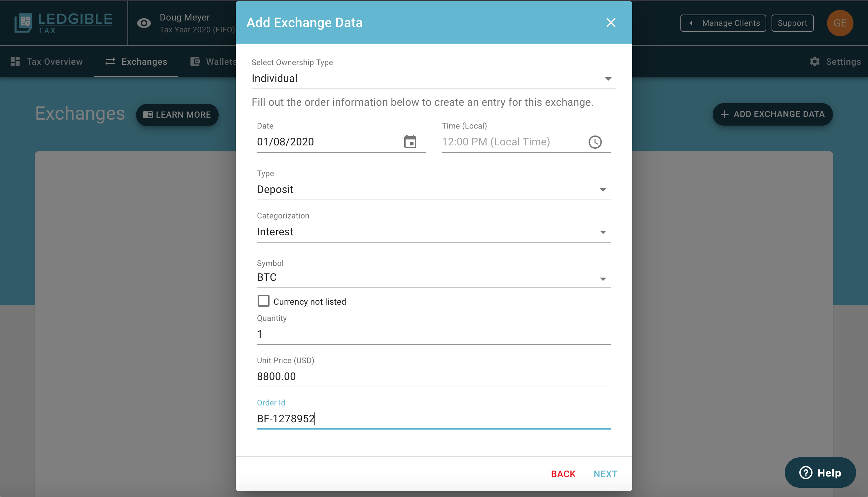Open Settings via the gear icon
The image size is (868, 497).
pos(814,62)
